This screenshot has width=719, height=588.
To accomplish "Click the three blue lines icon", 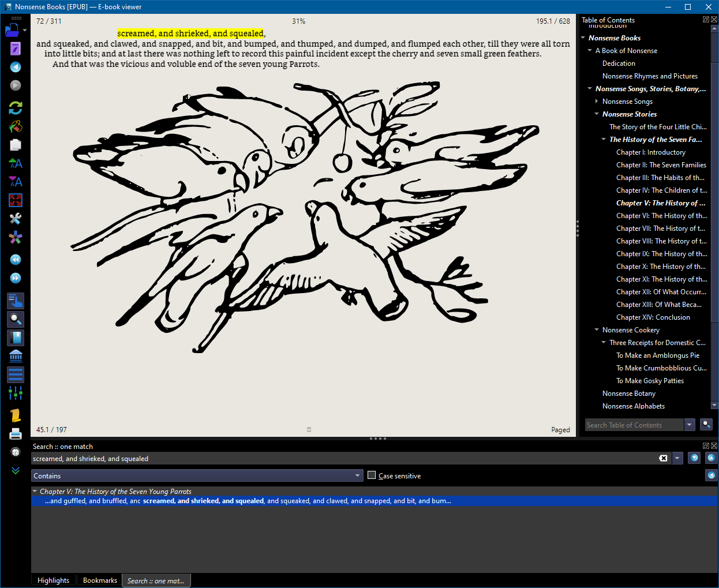I will coord(16,374).
